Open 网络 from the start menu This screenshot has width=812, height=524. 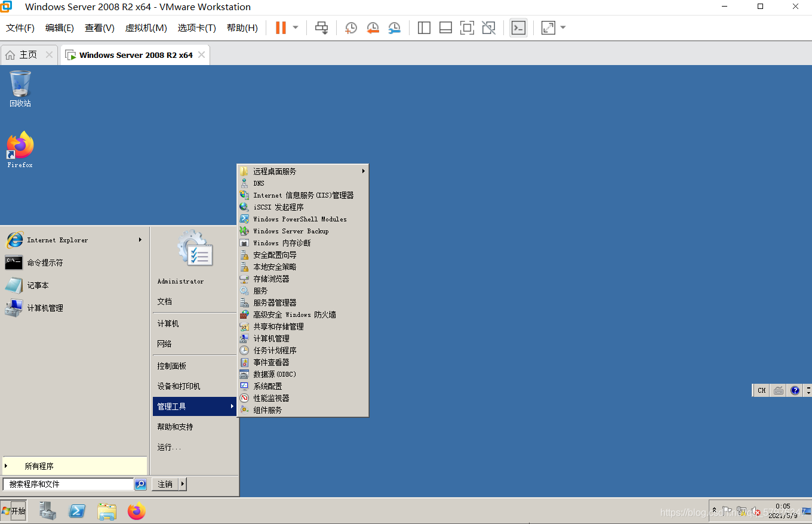165,344
